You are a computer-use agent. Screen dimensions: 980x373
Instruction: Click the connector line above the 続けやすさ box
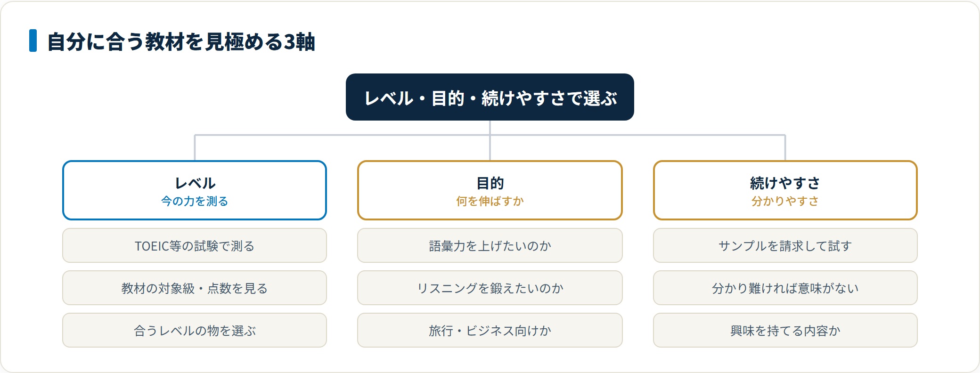click(785, 148)
